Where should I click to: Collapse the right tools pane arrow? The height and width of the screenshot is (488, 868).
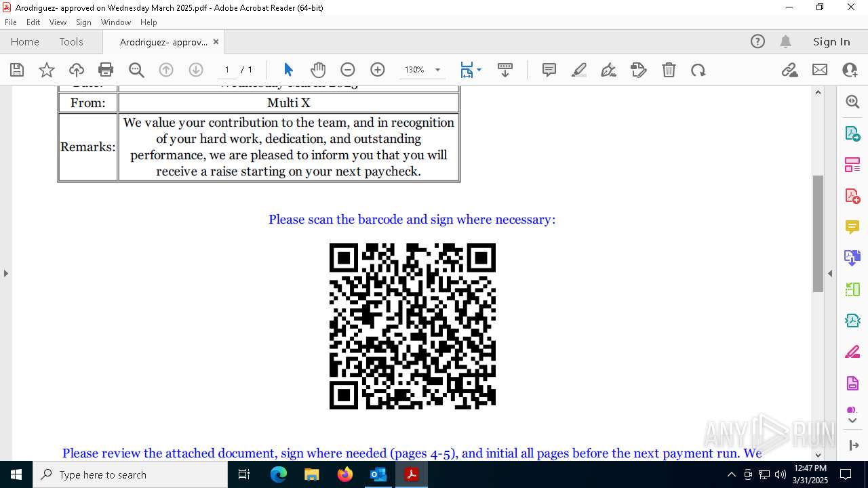pos(830,274)
